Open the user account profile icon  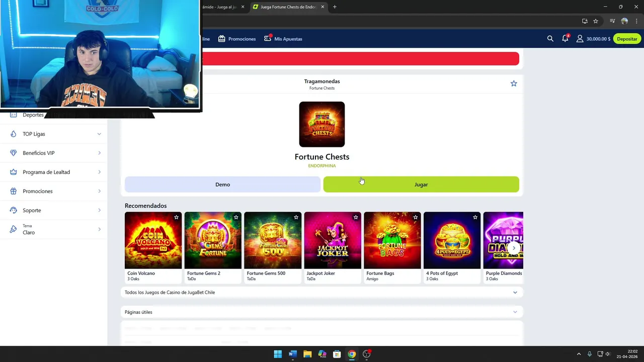[580, 39]
